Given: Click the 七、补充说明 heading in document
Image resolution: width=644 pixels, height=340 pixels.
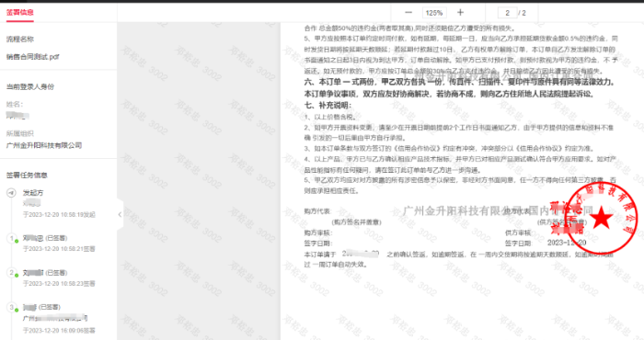Looking at the screenshot, I should coord(328,106).
